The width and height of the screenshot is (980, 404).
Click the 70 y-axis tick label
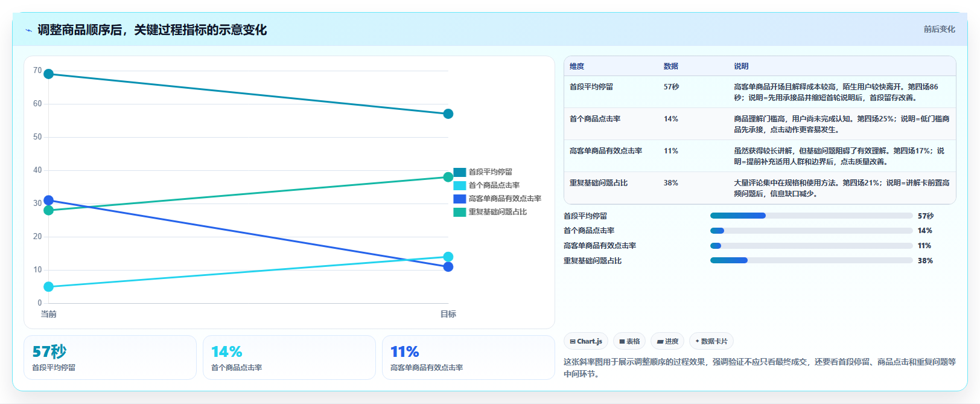click(37, 71)
